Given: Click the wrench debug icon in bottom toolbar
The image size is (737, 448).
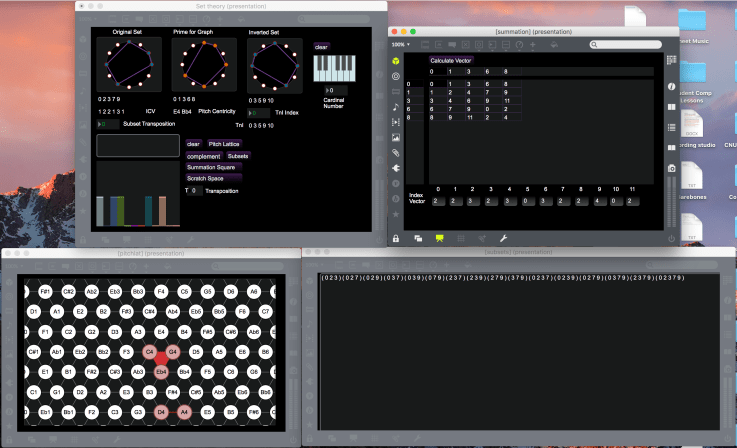Looking at the screenshot, I should [x=503, y=238].
